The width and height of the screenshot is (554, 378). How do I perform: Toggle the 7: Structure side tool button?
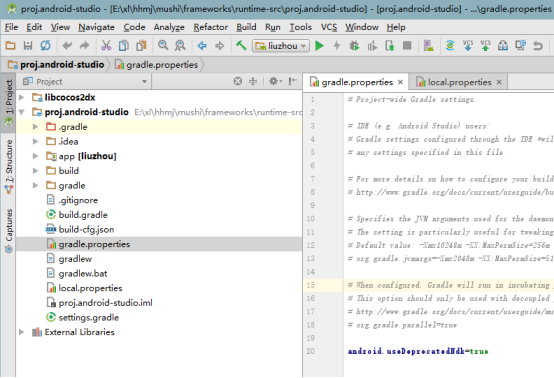click(8, 166)
